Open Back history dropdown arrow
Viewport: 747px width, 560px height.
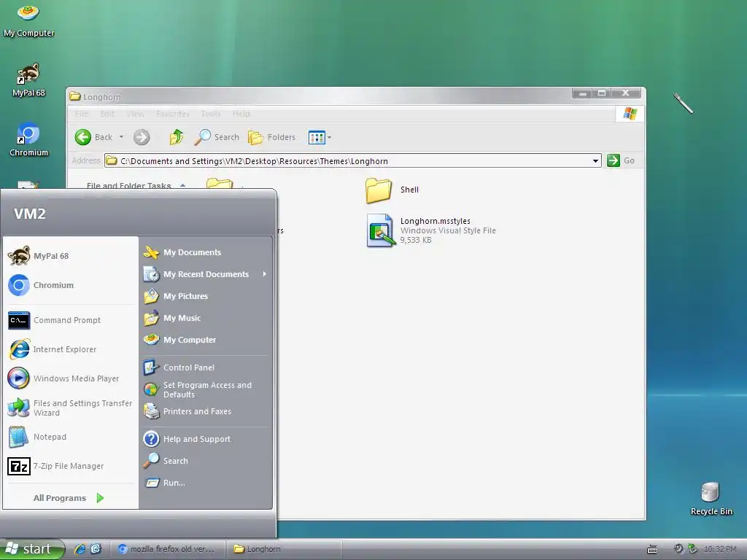coord(122,137)
